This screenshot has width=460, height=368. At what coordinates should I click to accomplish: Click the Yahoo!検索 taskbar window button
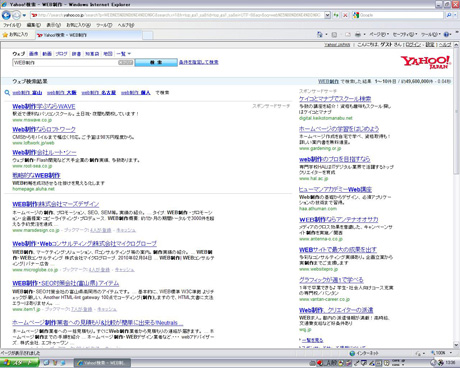pos(102,363)
